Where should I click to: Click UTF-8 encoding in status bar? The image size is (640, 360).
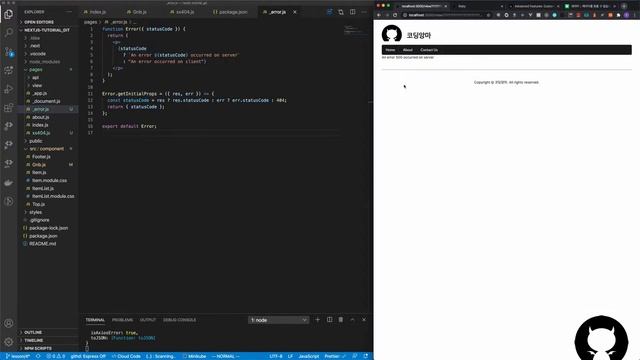pos(276,356)
